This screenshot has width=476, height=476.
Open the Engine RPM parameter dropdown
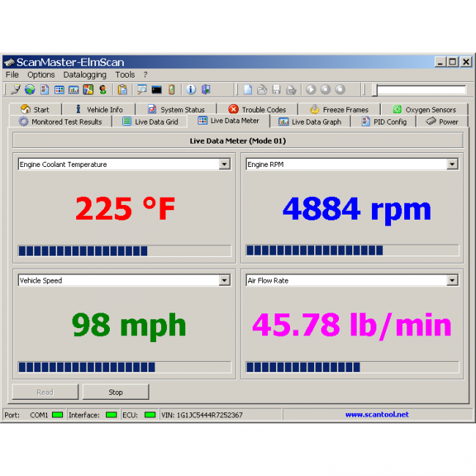[x=453, y=165]
